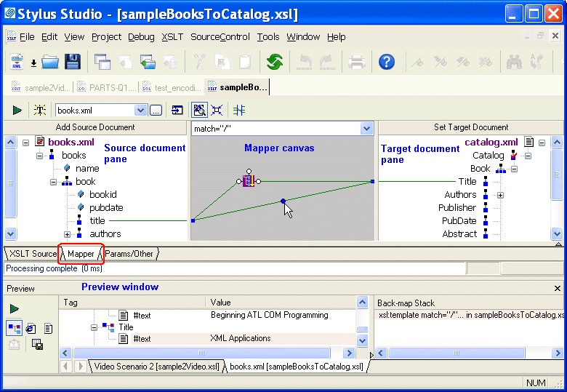Click the Preview window green play button

point(14,309)
